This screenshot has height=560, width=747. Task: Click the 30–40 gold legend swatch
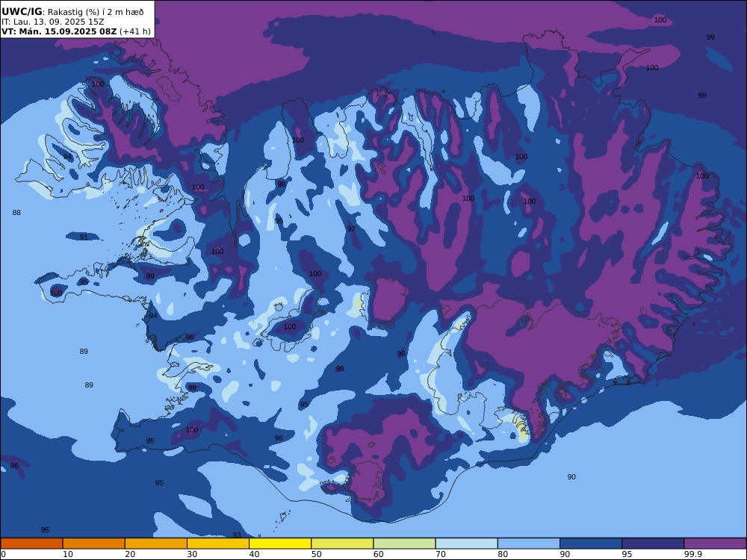218,544
